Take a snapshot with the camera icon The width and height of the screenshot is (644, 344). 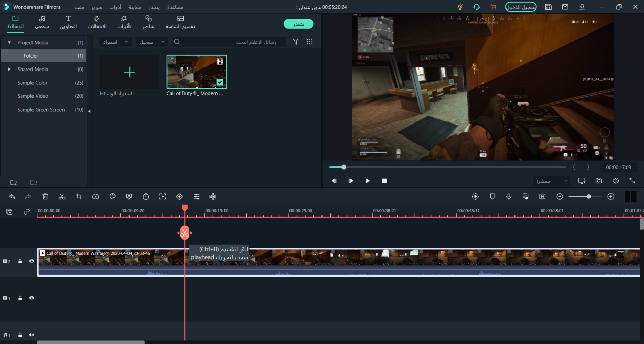pyautogui.click(x=599, y=181)
